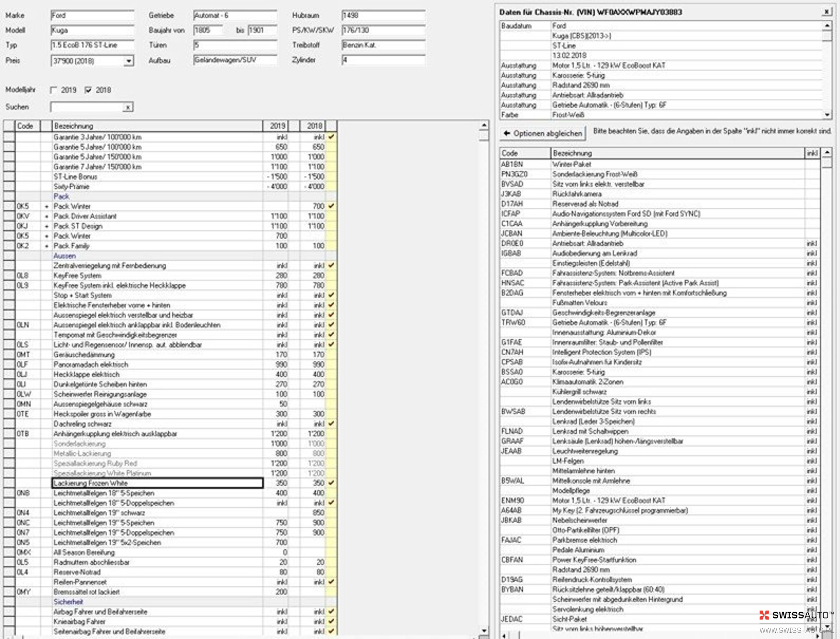The image size is (840, 639).
Task: Enable the 2019 Modelljahr checkbox
Action: point(53,90)
